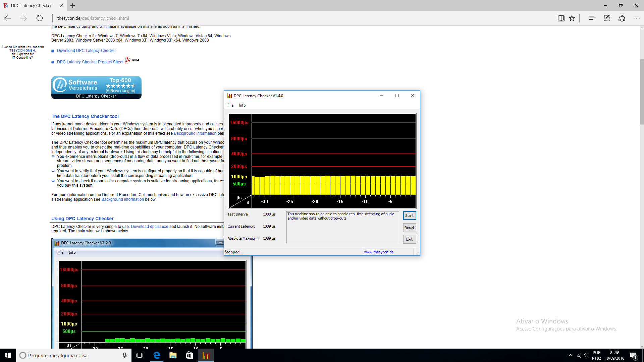The height and width of the screenshot is (362, 644).
Task: Click Cortana microphone icon in taskbar
Action: 124,355
